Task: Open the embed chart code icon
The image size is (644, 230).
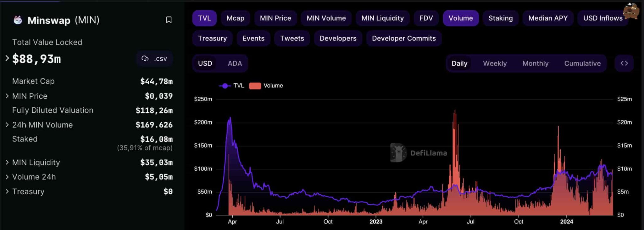Action: 624,63
